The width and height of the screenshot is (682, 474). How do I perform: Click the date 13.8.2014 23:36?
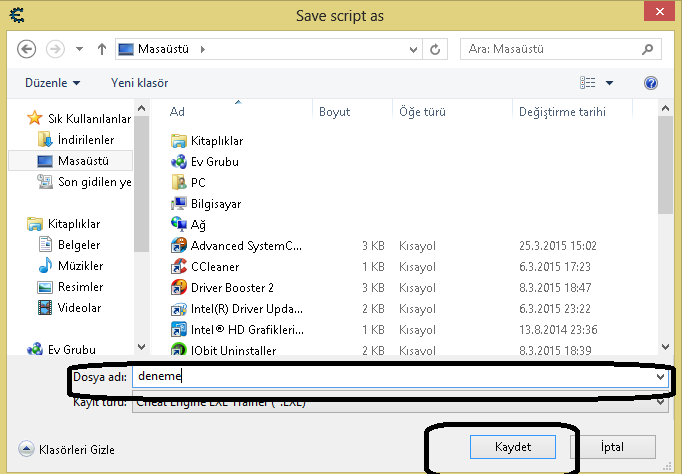[x=558, y=330]
